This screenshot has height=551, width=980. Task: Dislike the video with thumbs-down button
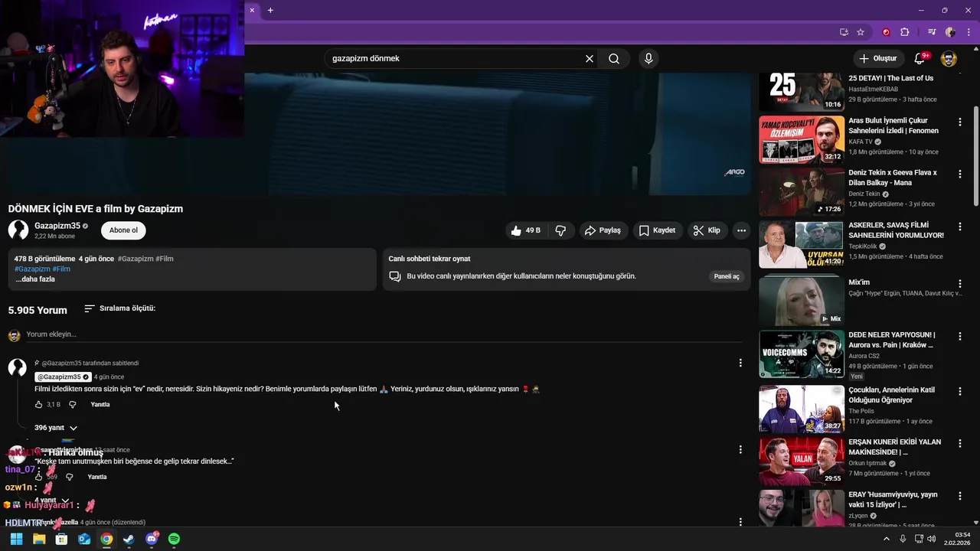(x=560, y=230)
